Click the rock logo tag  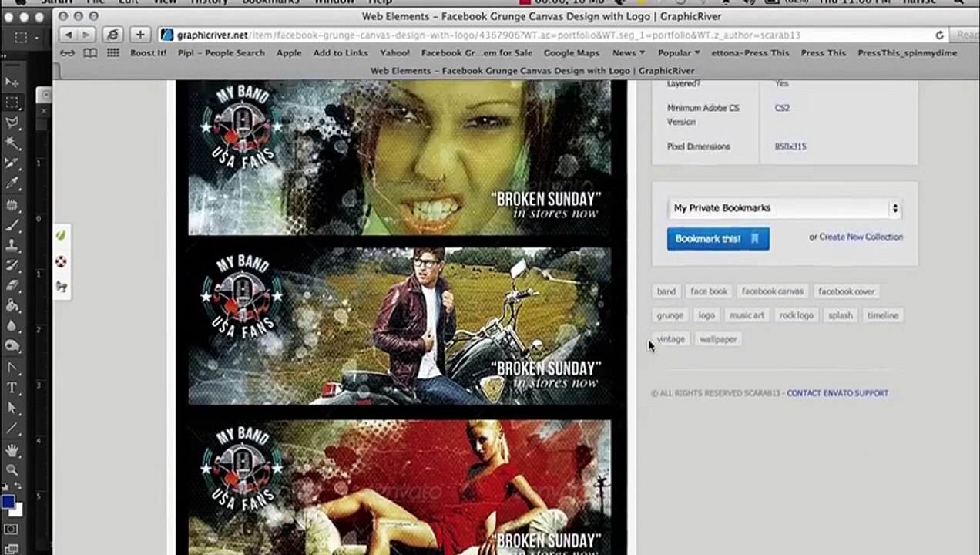(796, 315)
